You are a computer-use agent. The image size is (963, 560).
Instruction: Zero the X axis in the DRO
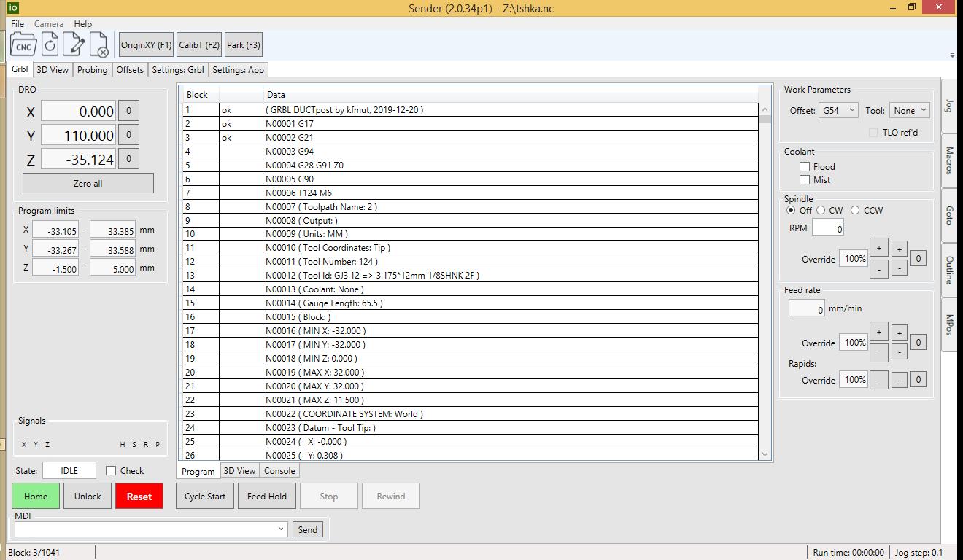128,112
